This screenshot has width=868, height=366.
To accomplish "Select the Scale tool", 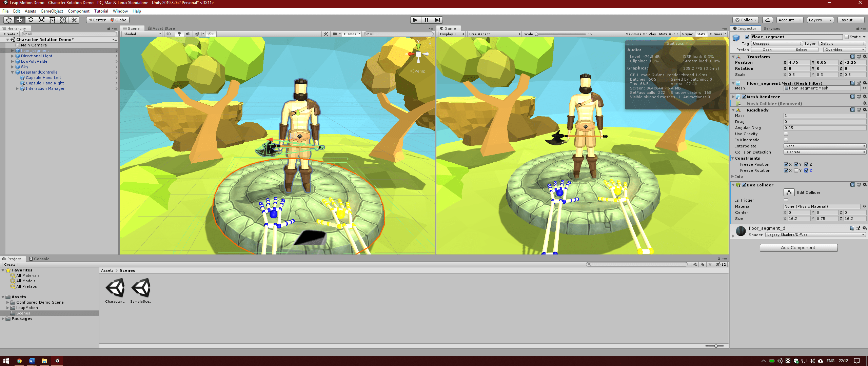I will coord(41,20).
